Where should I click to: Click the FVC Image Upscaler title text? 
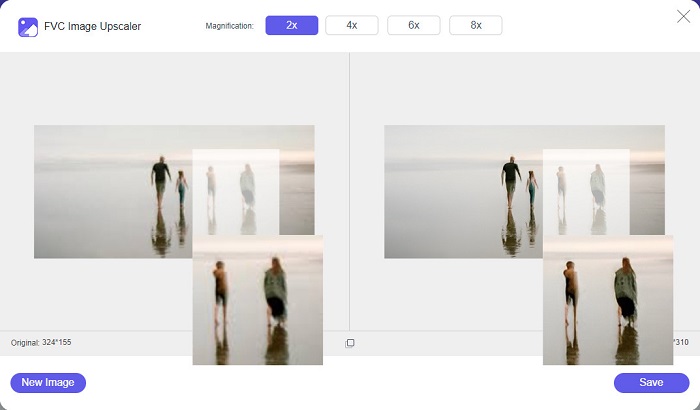pyautogui.click(x=92, y=26)
